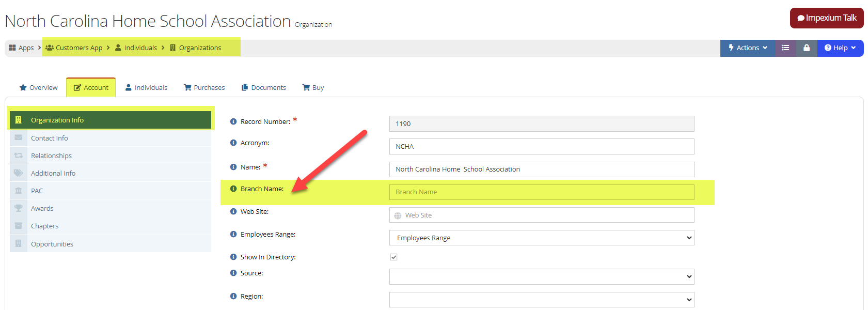This screenshot has height=310, width=868.
Task: Switch to the Overview tab
Action: [x=38, y=87]
